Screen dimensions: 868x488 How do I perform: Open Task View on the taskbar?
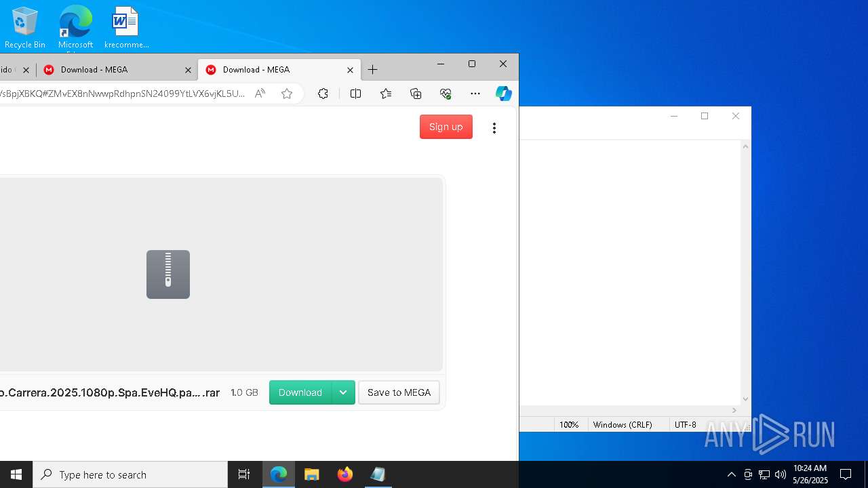click(x=244, y=474)
